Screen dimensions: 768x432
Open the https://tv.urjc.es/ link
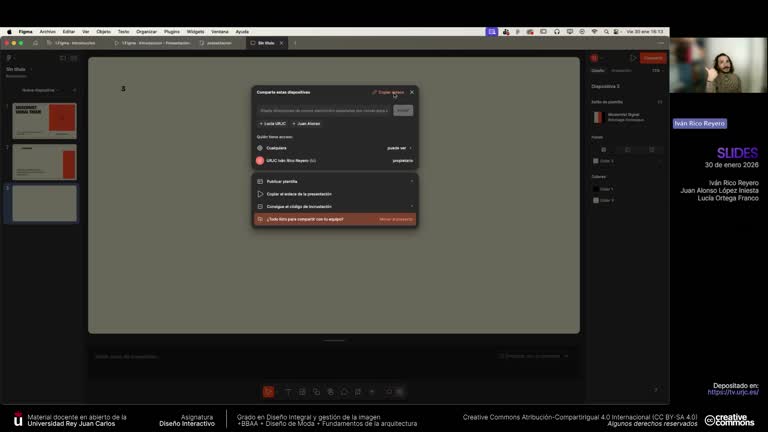click(733, 392)
